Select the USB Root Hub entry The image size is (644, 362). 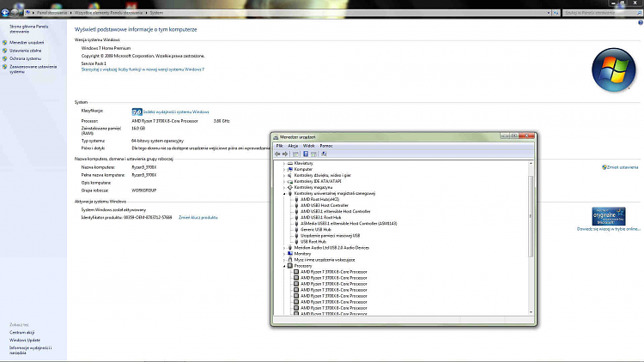click(x=313, y=242)
